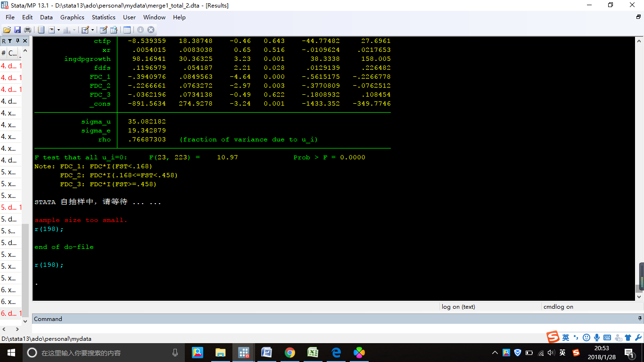Viewport: 644px width, 362px height.
Task: Select last red Review entry '6. d...'
Action: pyautogui.click(x=11, y=313)
